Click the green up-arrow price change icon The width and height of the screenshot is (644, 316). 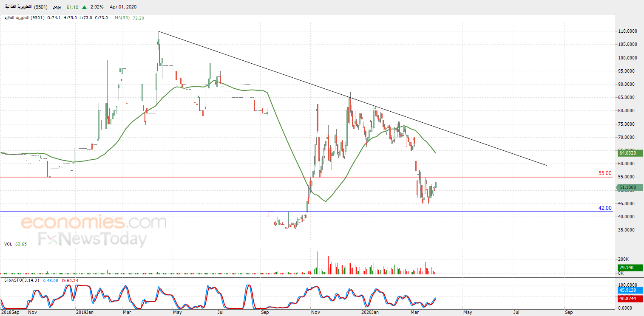[x=85, y=7]
